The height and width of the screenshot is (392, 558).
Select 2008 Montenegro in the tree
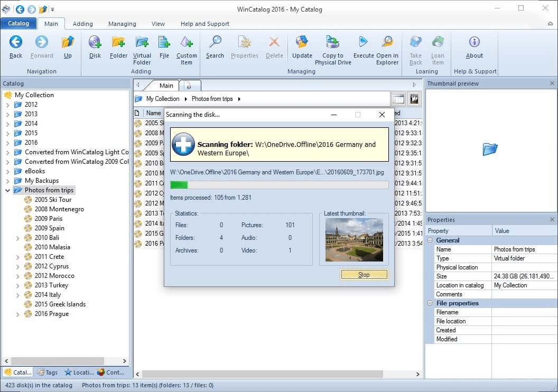click(59, 209)
